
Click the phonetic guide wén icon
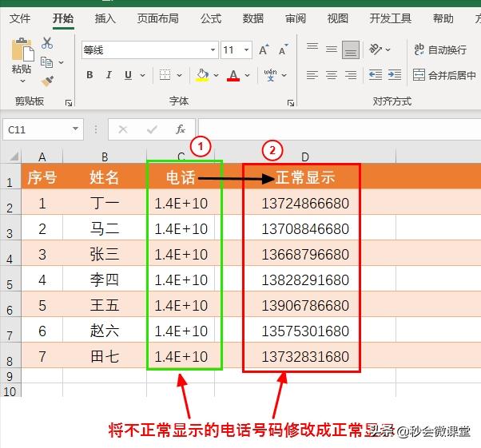[270, 75]
